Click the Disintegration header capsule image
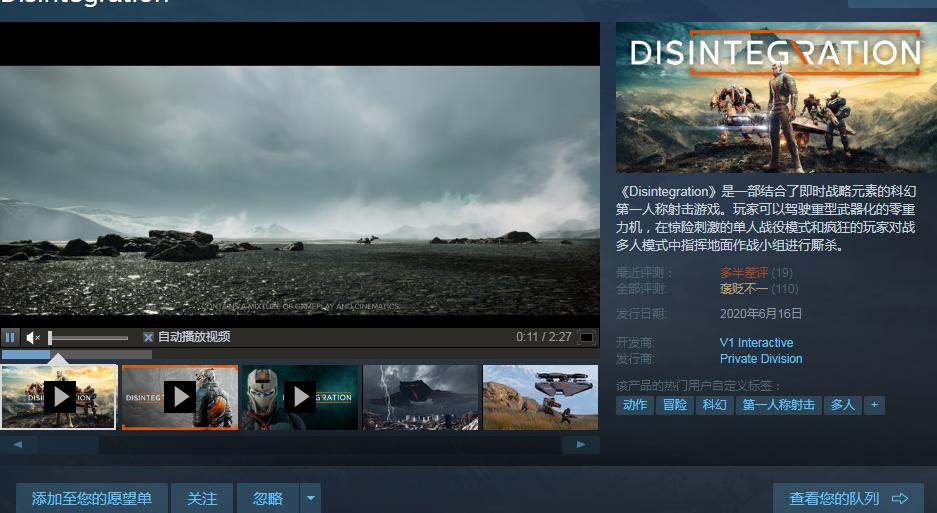937x513 pixels. click(x=776, y=97)
